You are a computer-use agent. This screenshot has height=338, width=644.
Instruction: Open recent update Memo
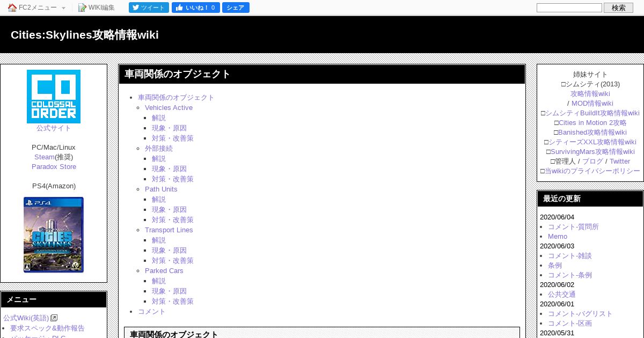(558, 237)
